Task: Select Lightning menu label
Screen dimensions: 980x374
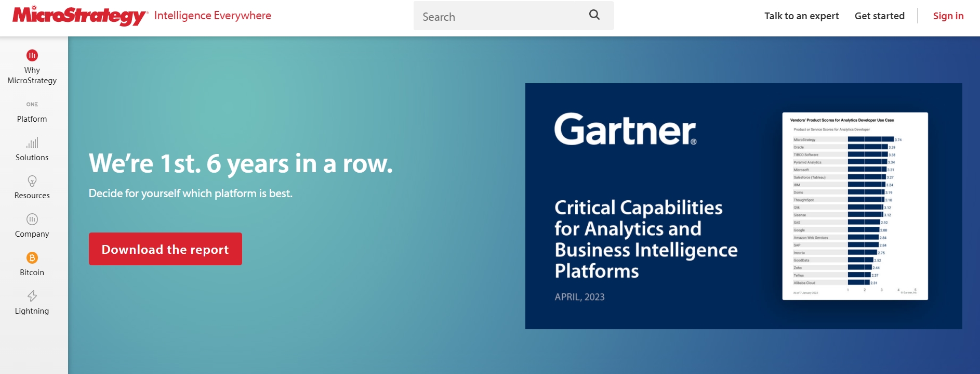Action: click(x=32, y=311)
